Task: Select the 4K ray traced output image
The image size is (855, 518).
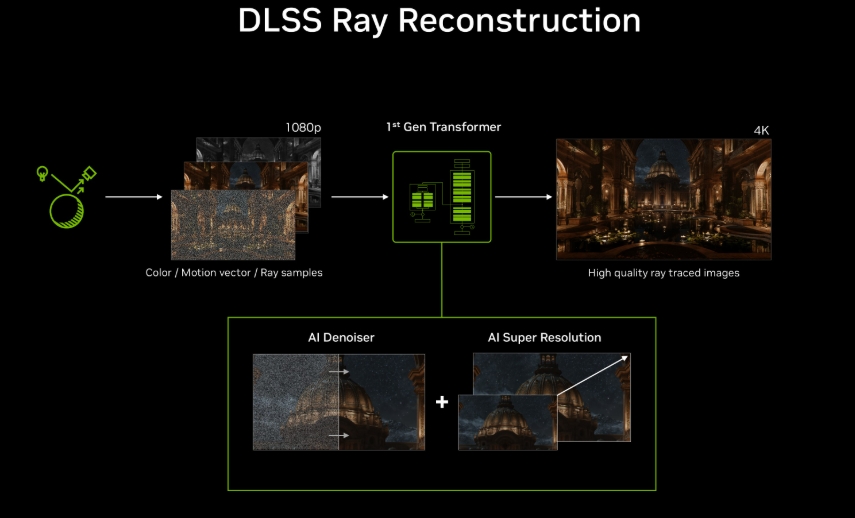Action: pos(664,199)
